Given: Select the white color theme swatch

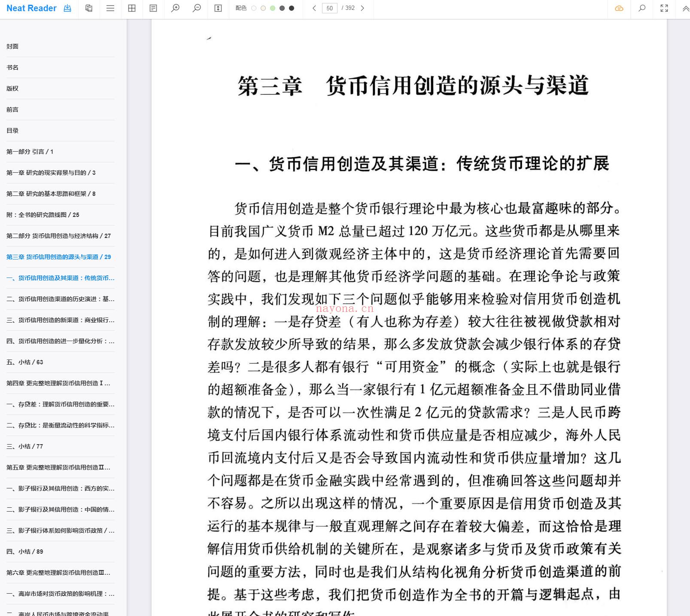Looking at the screenshot, I should click(254, 8).
